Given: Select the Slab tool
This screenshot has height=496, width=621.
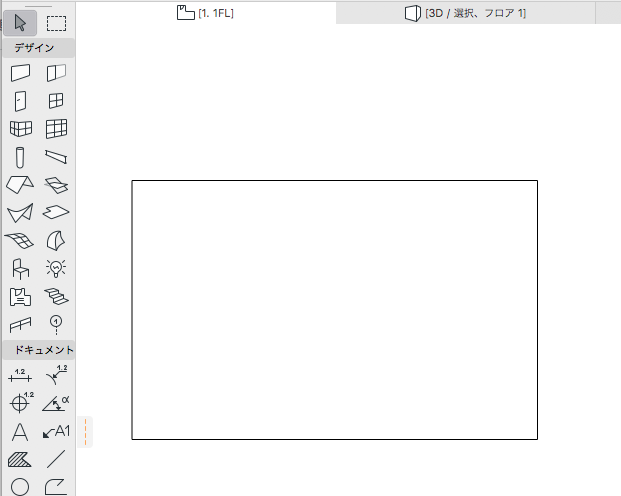Looking at the screenshot, I should 56,212.
